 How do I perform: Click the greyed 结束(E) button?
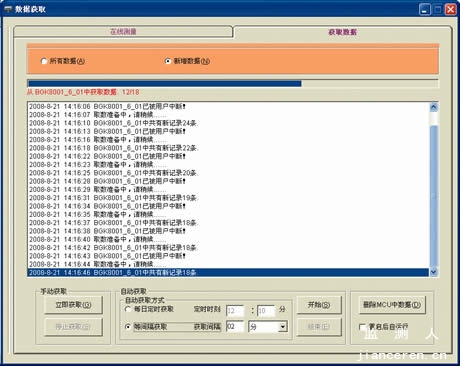tap(319, 327)
